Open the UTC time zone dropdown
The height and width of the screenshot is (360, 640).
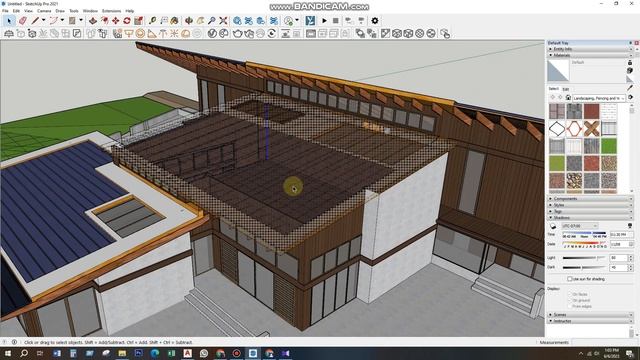pyautogui.click(x=580, y=226)
